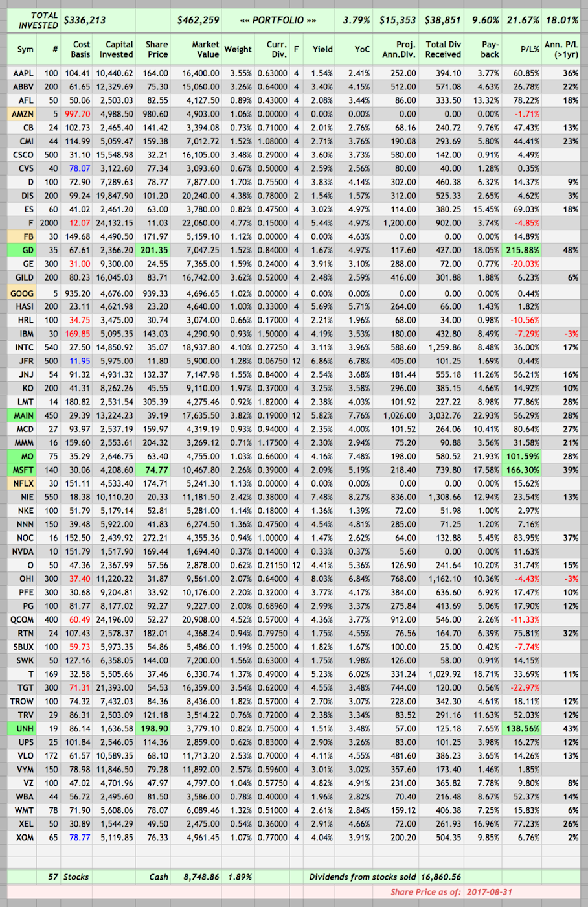The height and width of the screenshot is (907, 588).
Task: Click the XEL yield on cost 4.66%
Action: (359, 823)
